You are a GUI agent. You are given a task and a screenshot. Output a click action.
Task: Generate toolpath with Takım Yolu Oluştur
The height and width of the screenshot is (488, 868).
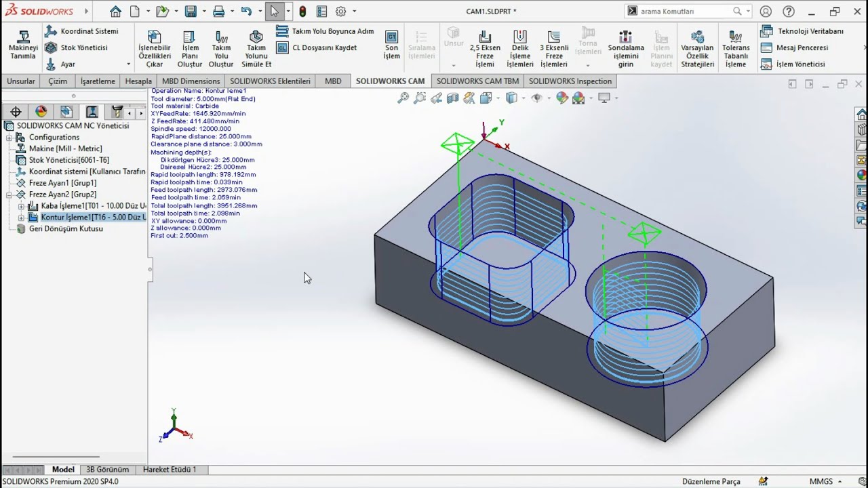click(221, 49)
